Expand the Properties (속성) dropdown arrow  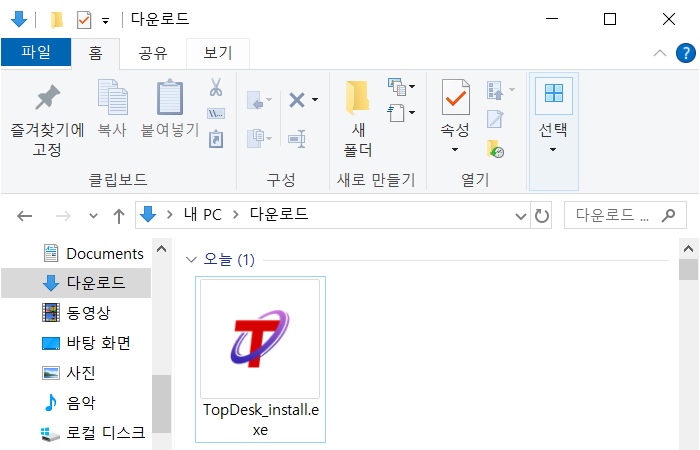coord(455,149)
